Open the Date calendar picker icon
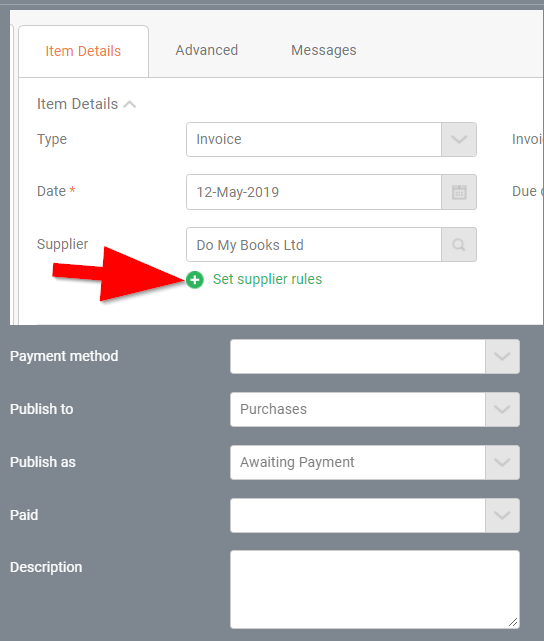544x641 pixels. coord(459,192)
